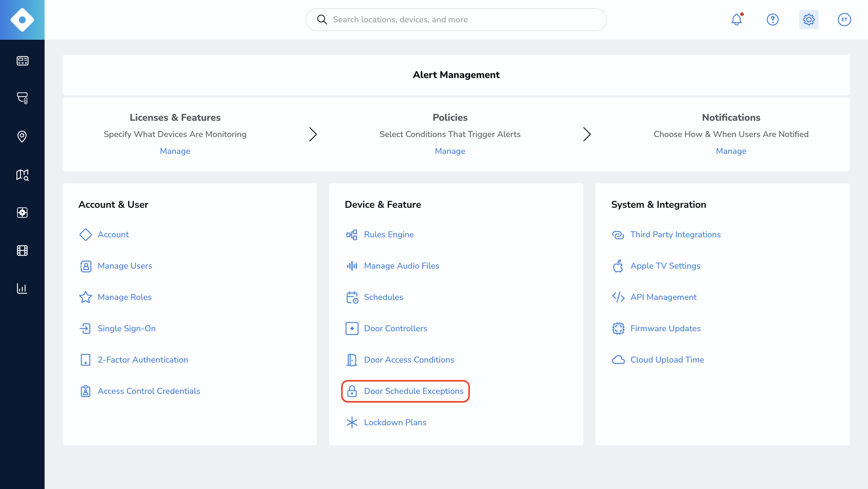The image size is (868, 489).
Task: Click the Access Control Credentials badge icon
Action: [x=86, y=391]
